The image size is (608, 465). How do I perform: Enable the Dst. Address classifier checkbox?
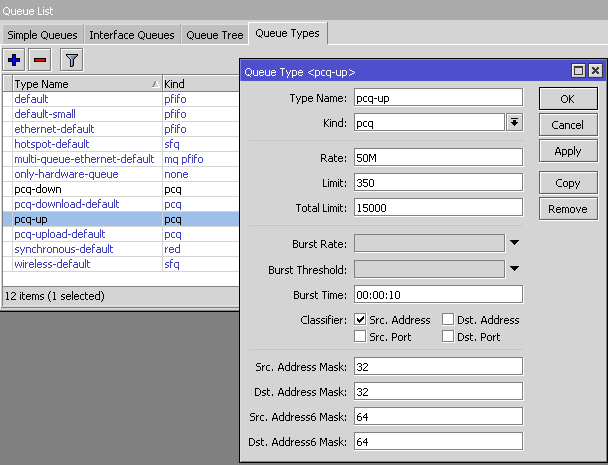point(449,320)
